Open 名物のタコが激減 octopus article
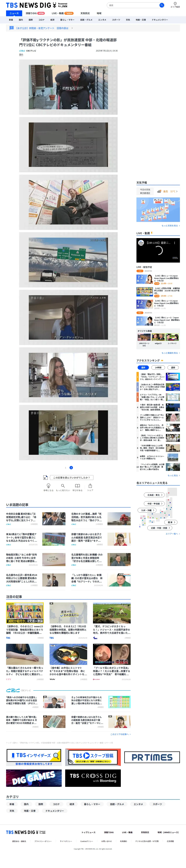Viewport: 186px width, 868px height. 101,519
